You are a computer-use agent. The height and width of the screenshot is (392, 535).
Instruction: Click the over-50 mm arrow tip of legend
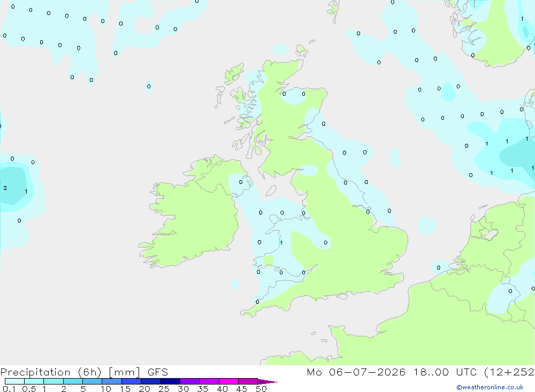[x=267, y=382]
